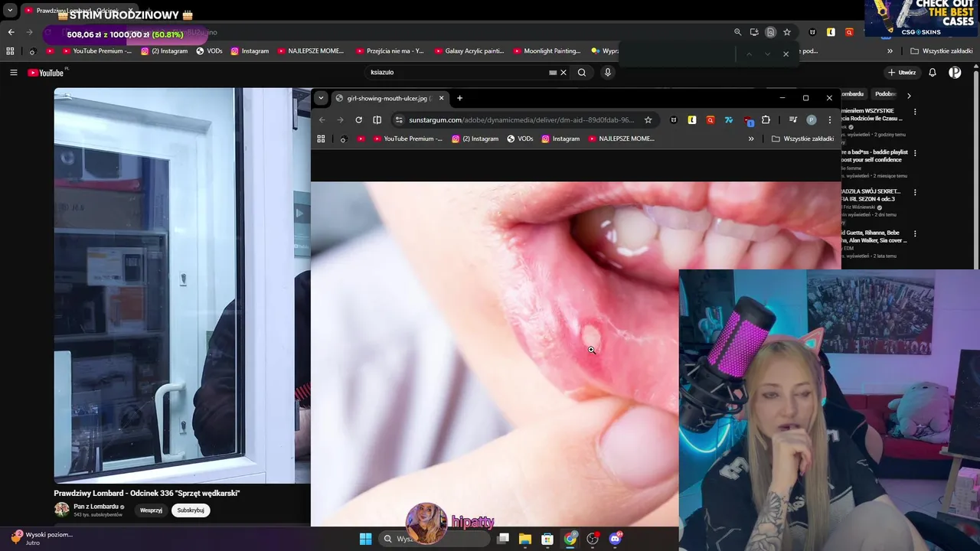Clear the YouTube search text 'ksiazulo'

coord(563,73)
